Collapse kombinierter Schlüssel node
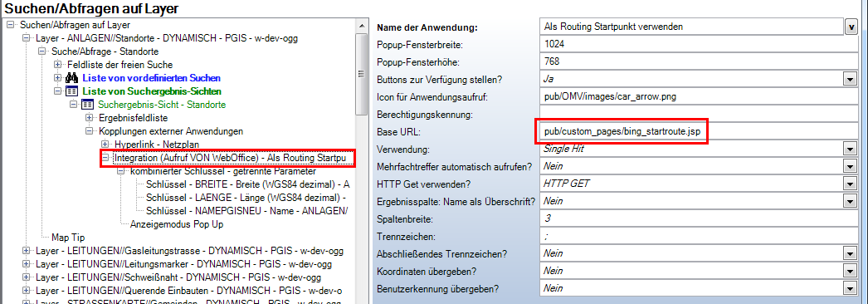The width and height of the screenshot is (868, 304). click(x=120, y=171)
